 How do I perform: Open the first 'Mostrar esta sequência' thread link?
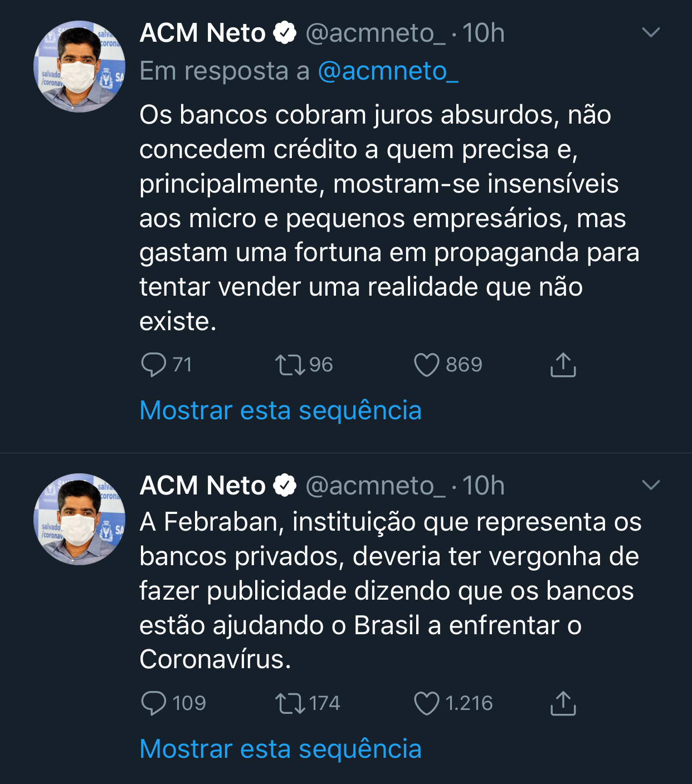pos(280,410)
